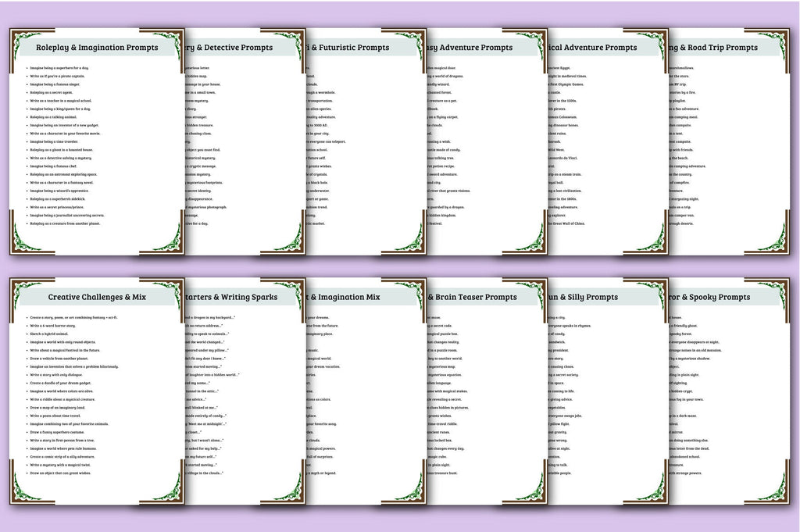This screenshot has width=800, height=532.
Task: Click the Roleplay & Imagination Prompts heading
Action: click(97, 48)
